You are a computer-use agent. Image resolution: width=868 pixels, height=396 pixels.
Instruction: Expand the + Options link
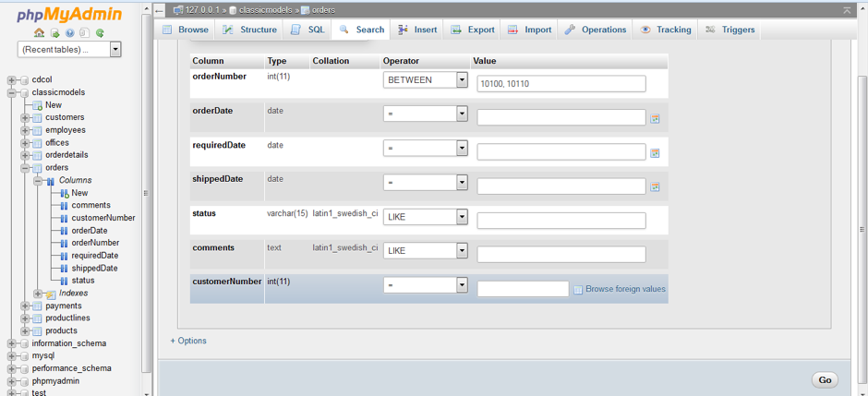(188, 341)
